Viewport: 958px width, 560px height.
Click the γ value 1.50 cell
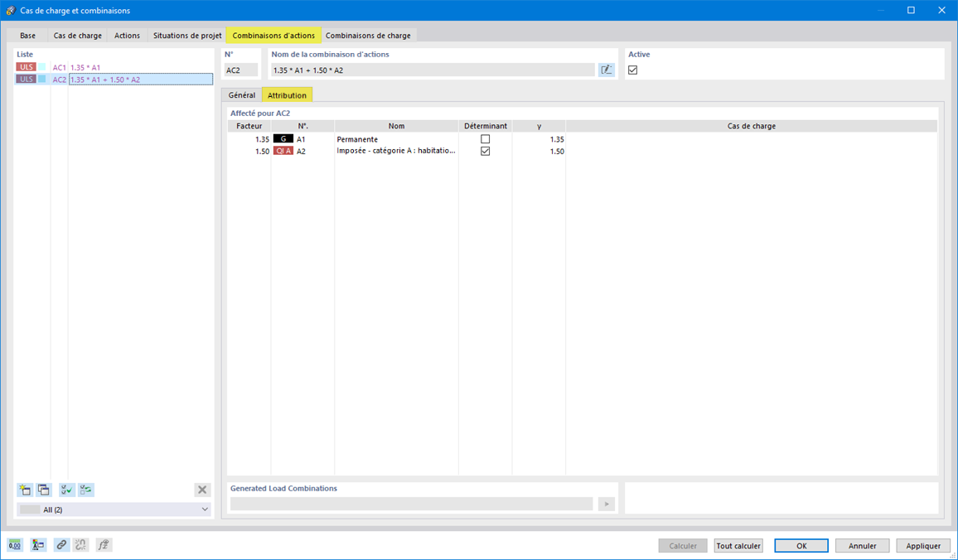[539, 151]
